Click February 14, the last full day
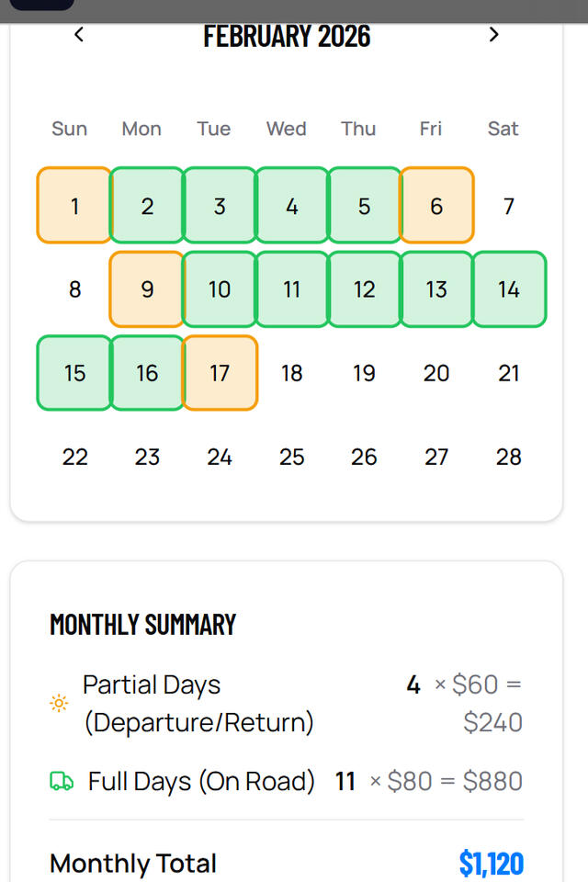588x882 pixels. coord(509,289)
